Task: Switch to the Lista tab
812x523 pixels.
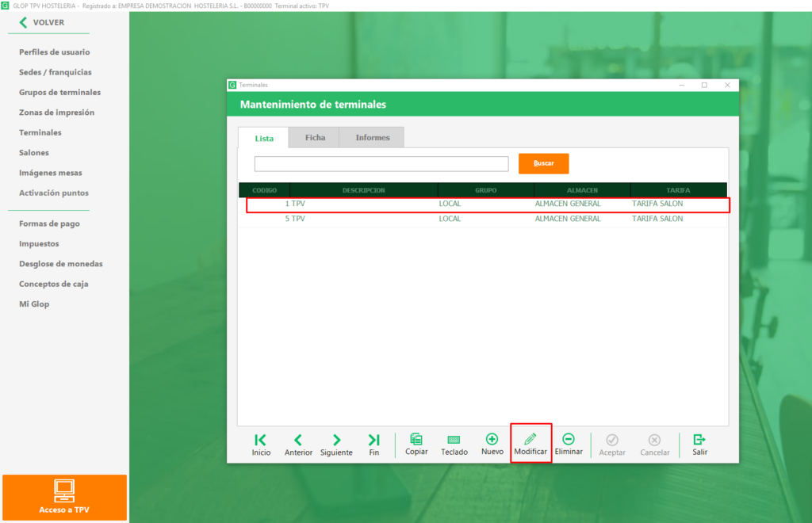Action: coord(263,138)
